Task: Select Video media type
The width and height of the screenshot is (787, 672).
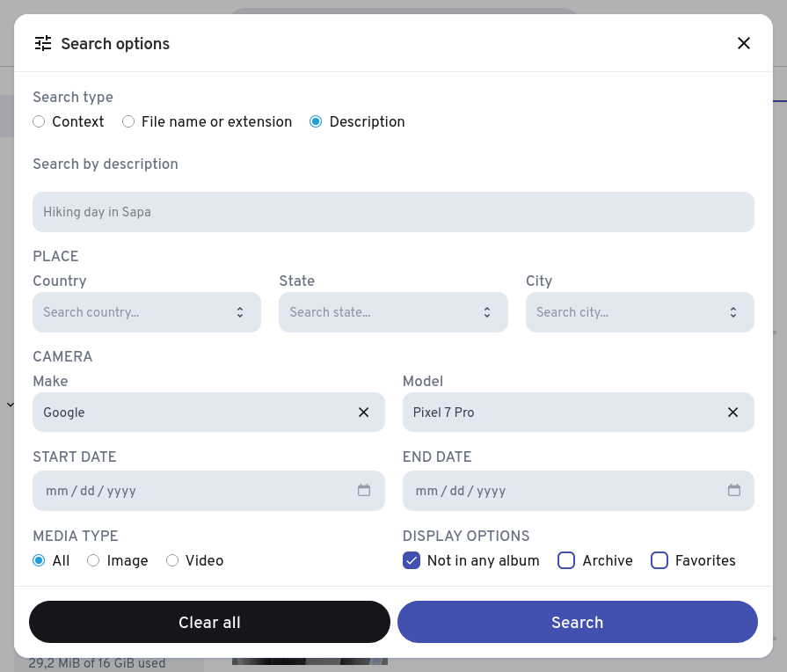Action: click(x=172, y=560)
